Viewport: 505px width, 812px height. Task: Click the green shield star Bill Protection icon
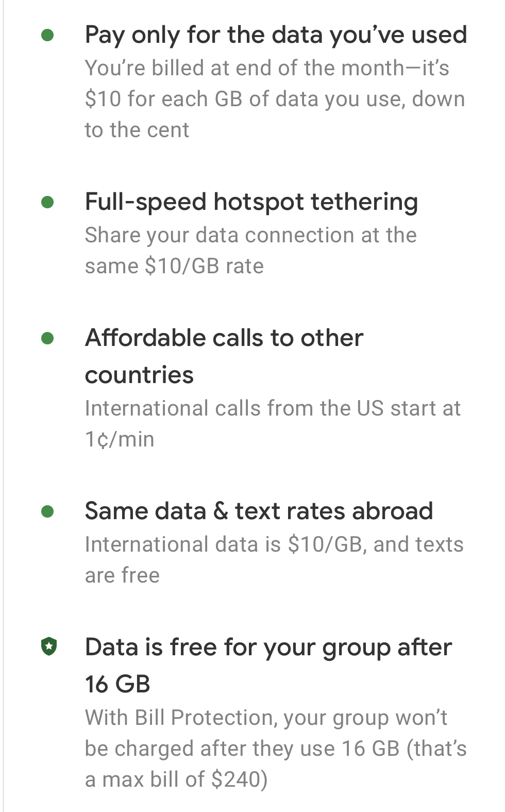pos(49,646)
